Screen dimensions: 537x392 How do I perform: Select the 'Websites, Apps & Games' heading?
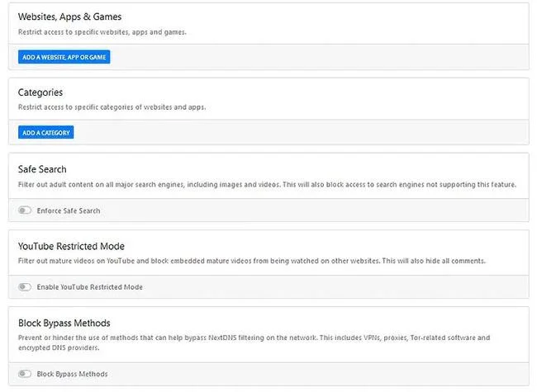69,17
